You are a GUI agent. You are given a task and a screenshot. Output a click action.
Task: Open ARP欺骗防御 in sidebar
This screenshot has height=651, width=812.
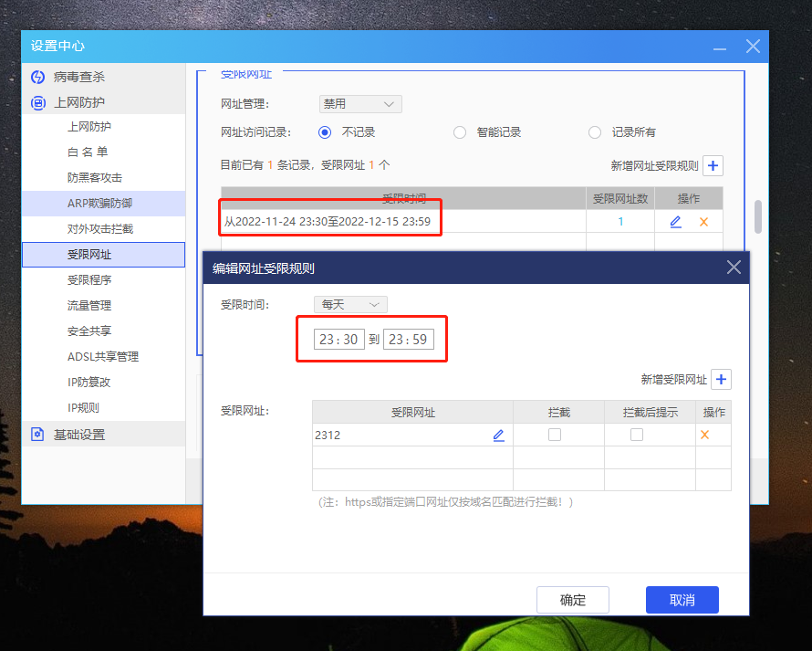(x=103, y=204)
